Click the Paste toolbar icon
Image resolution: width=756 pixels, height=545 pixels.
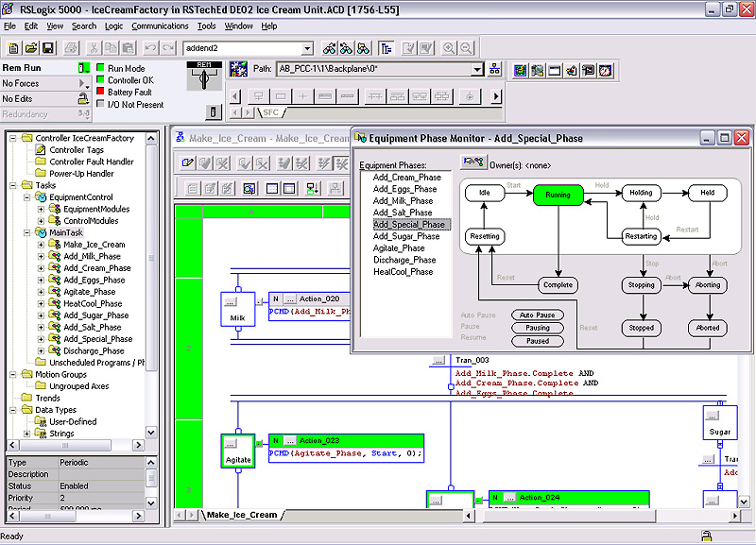click(x=129, y=48)
